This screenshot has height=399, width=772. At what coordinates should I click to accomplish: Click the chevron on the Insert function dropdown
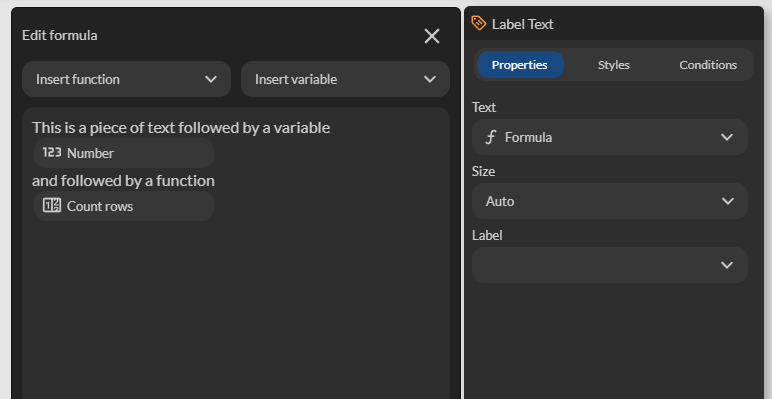click(211, 79)
